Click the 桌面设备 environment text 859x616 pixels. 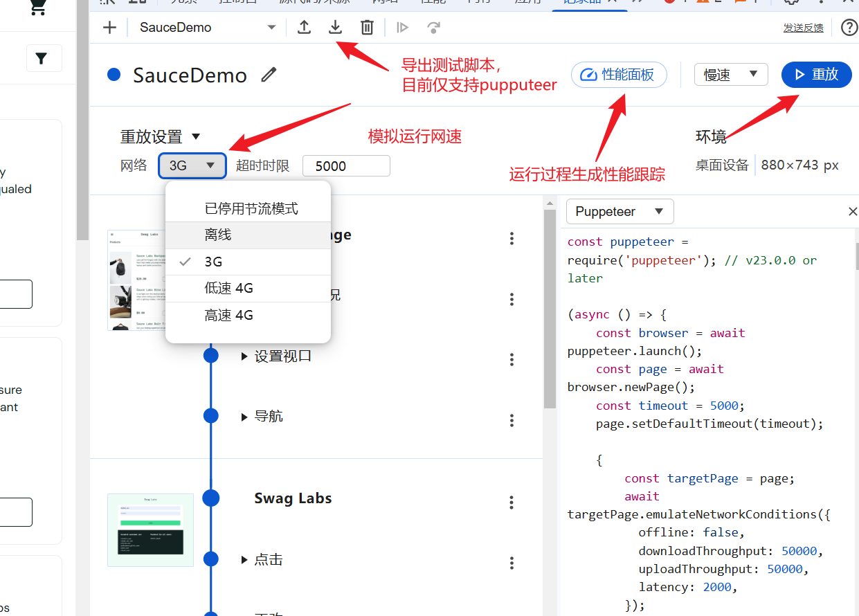pyautogui.click(x=722, y=165)
